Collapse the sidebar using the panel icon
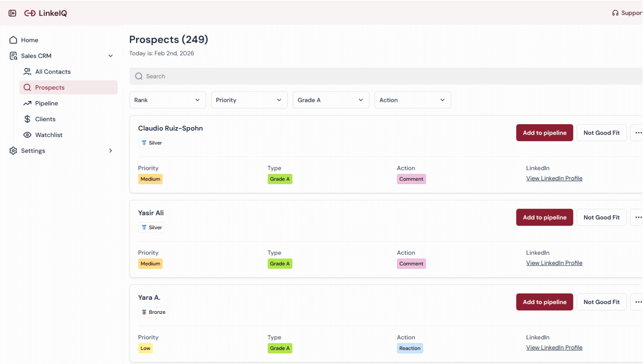Image resolution: width=643 pixels, height=364 pixels. pos(12,13)
